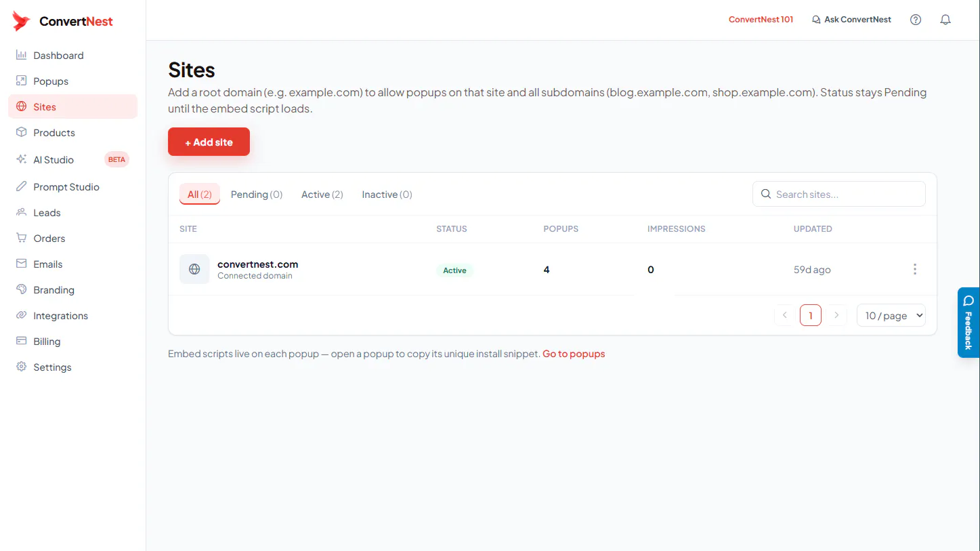Click the Connected domain subtitle
This screenshot has width=980, height=551.
click(x=255, y=276)
